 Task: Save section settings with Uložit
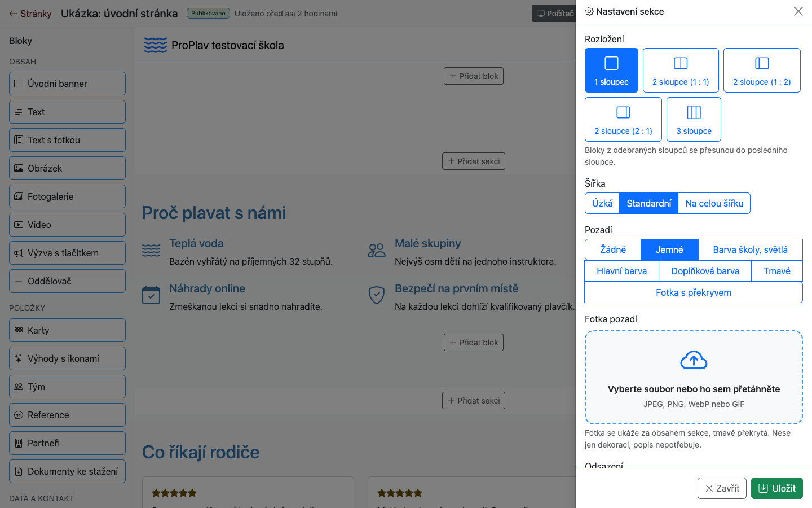pos(777,488)
